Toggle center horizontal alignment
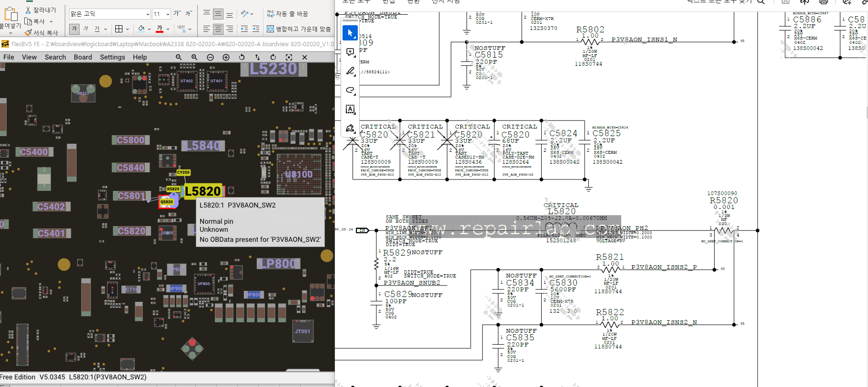 point(218,29)
